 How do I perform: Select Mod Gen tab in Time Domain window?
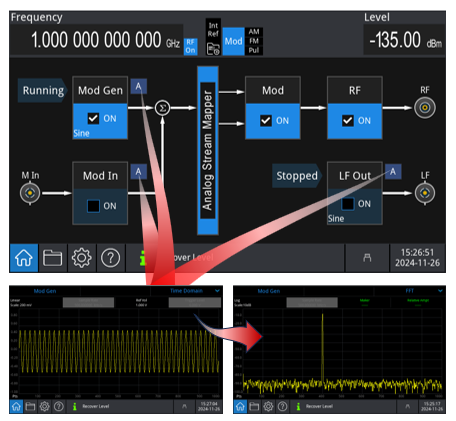point(45,291)
